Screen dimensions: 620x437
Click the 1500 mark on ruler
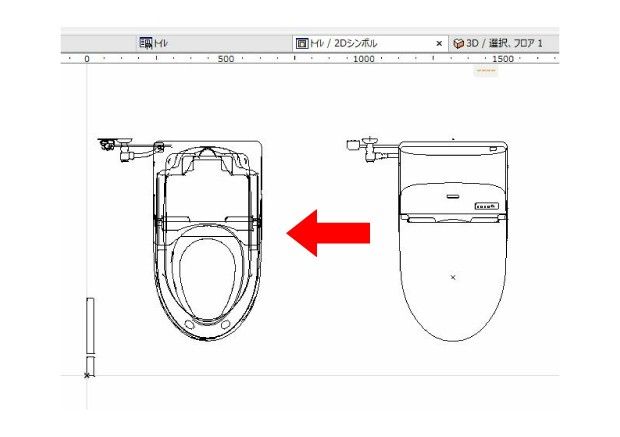(x=503, y=59)
